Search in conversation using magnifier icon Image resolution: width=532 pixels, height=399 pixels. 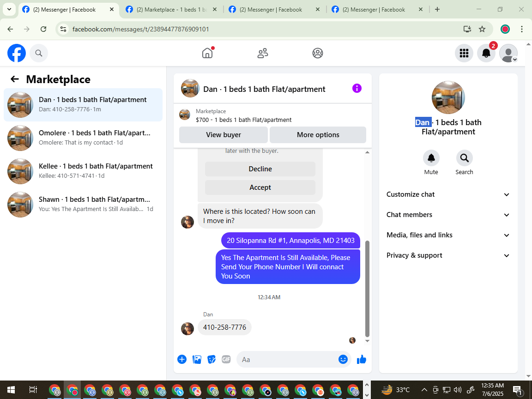(464, 158)
